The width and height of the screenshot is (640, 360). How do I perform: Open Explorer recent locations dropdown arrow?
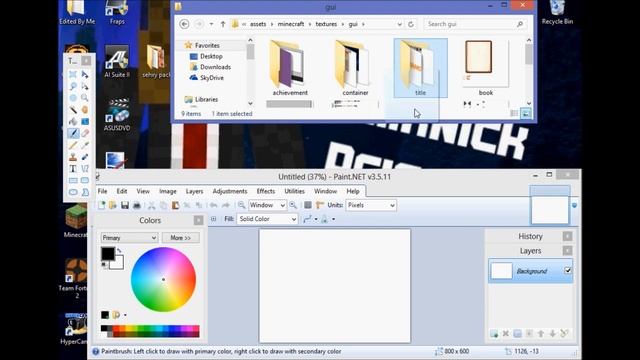[x=211, y=24]
